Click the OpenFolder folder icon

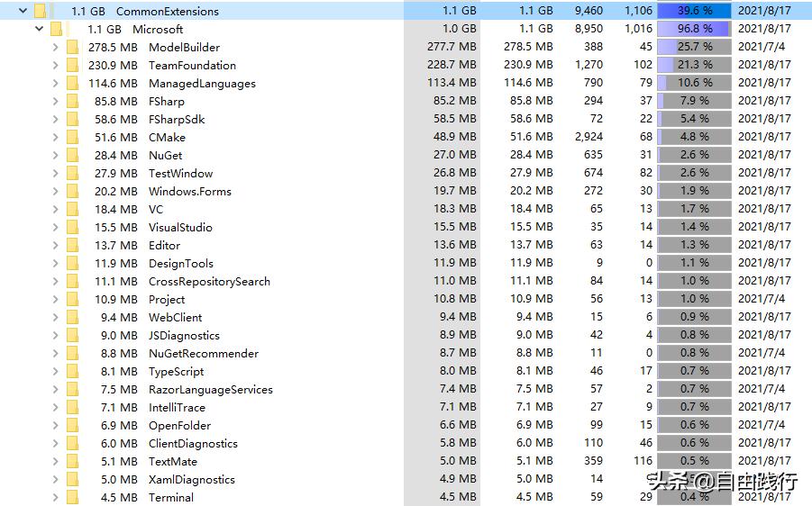(x=72, y=425)
